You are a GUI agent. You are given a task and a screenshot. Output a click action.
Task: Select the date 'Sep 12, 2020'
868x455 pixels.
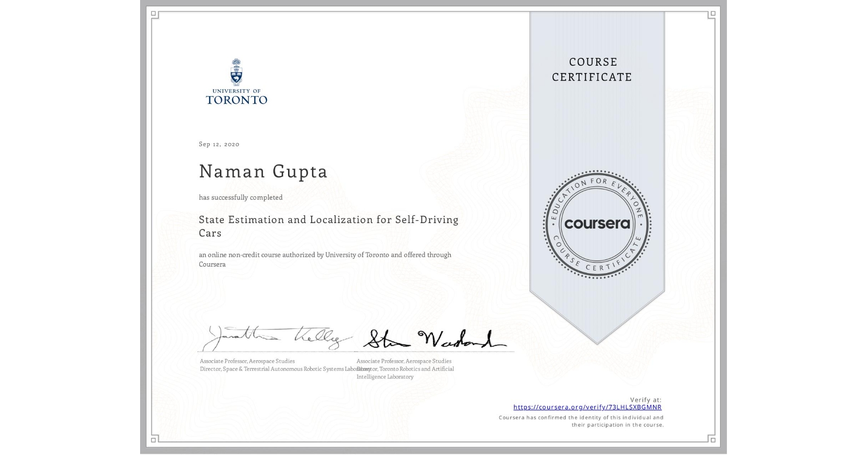(x=218, y=144)
